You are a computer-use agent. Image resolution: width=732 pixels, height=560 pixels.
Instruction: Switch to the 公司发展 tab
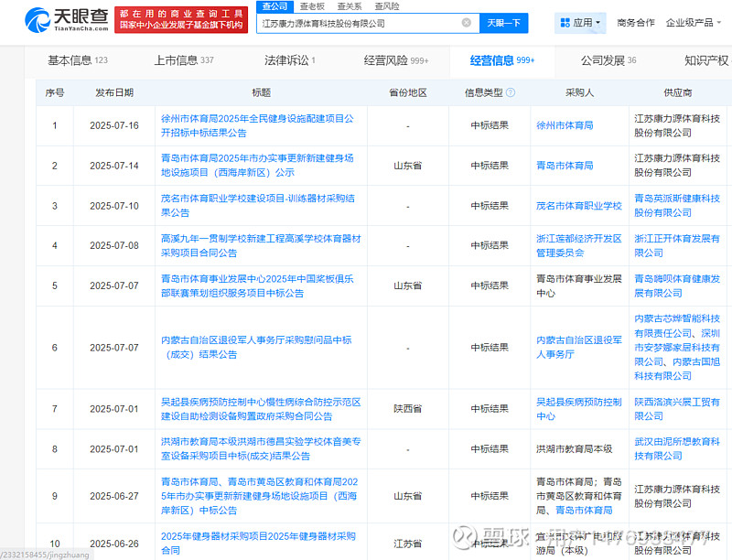click(x=608, y=60)
